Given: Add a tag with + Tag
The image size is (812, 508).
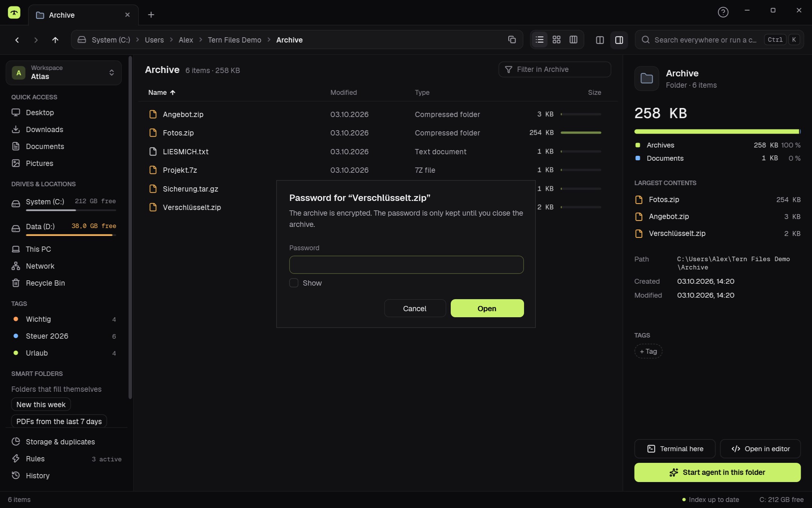Looking at the screenshot, I should click(648, 351).
